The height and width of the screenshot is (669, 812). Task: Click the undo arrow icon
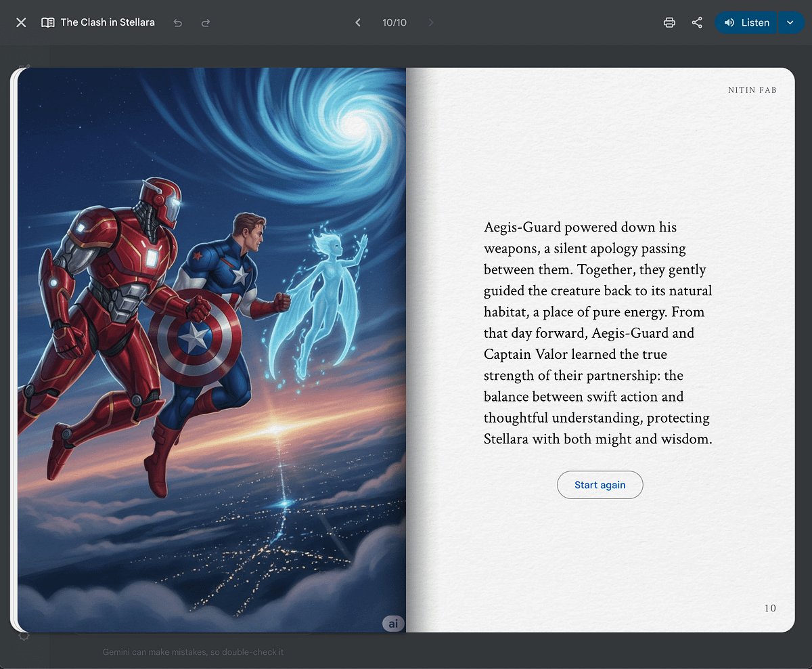click(x=178, y=22)
